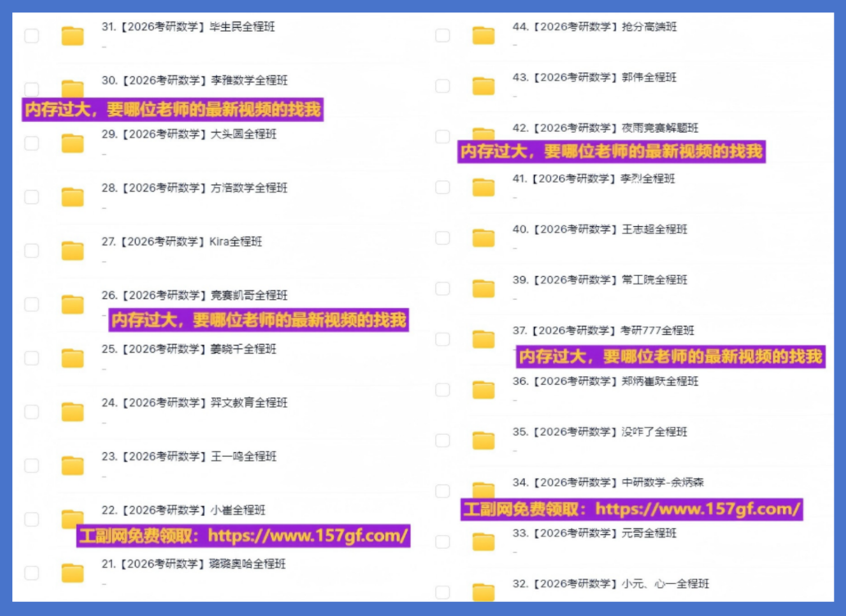
Task: Check the box beside 25 姜晓千全程班
Action: [31, 358]
